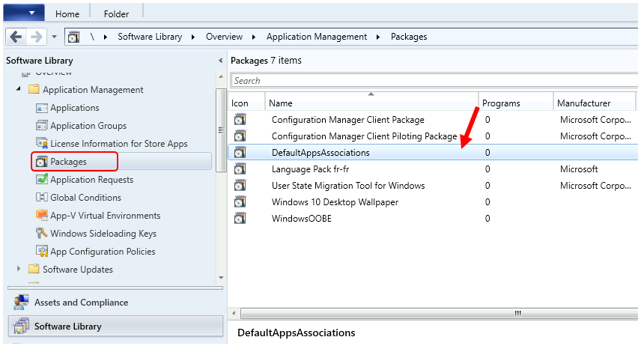
Task: Expand the Software Updates tree node
Action: (x=19, y=269)
